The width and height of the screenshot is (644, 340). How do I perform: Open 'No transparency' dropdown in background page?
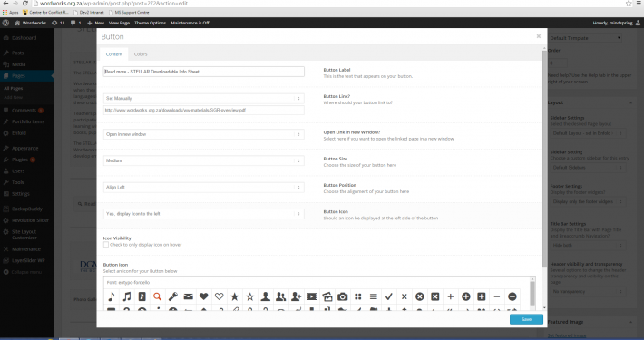(588, 292)
